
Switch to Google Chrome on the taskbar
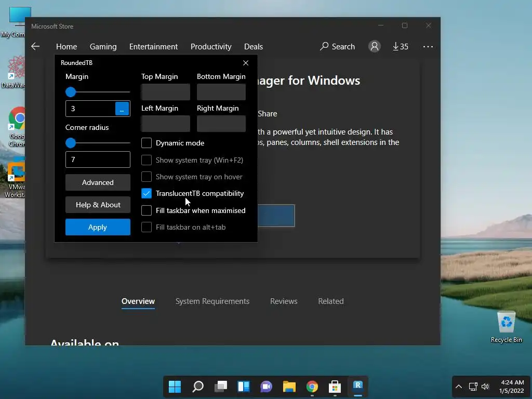click(x=312, y=387)
